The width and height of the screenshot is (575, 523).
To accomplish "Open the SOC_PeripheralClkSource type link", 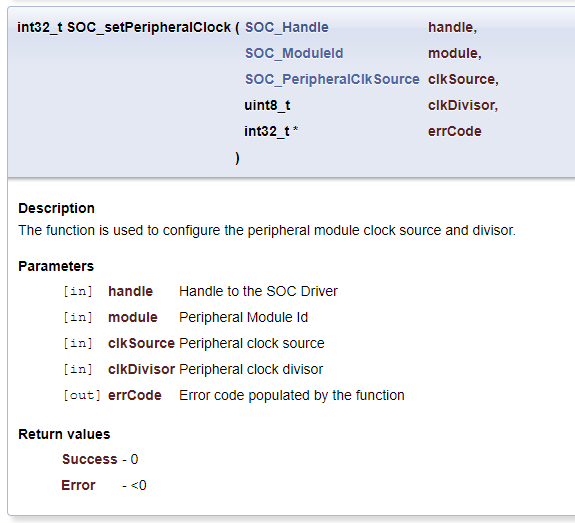I will (x=332, y=79).
